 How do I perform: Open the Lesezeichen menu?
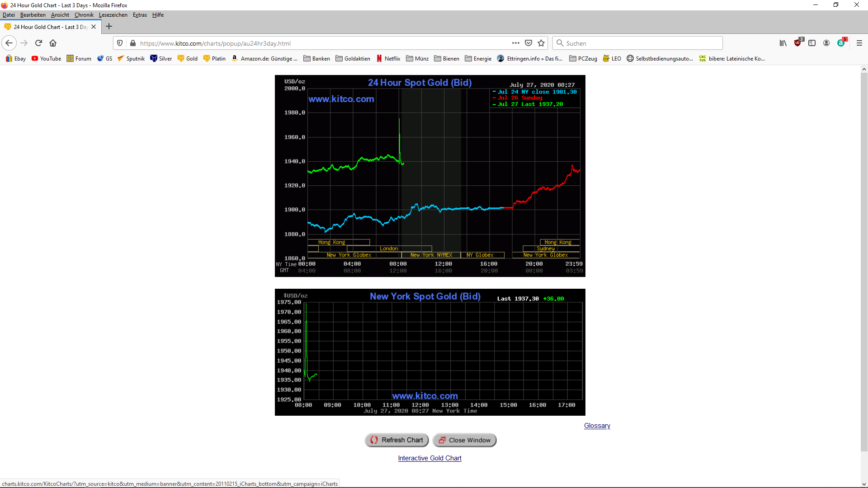tap(113, 15)
